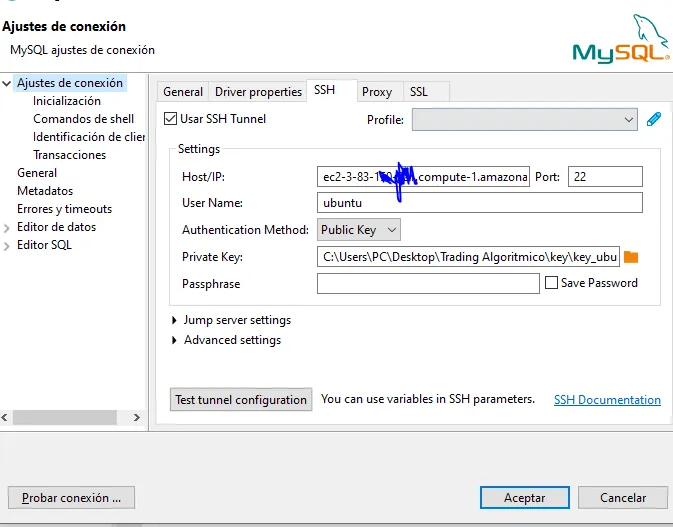Select Transacciones in the sidebar

pos(70,155)
